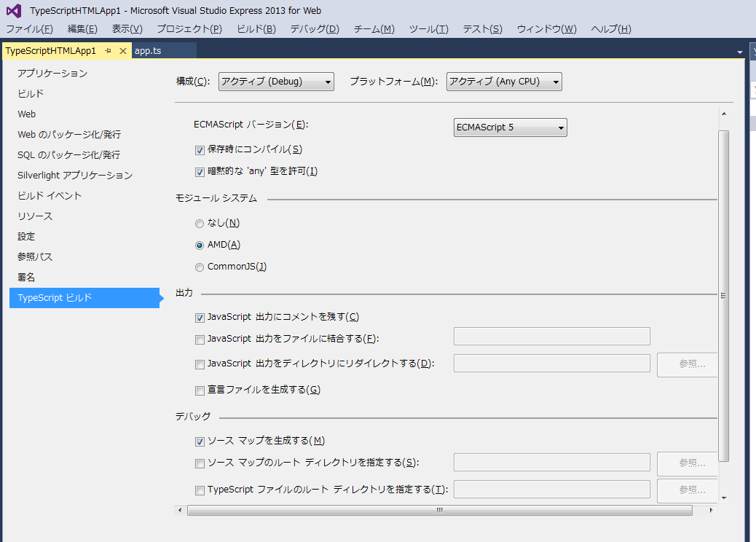Click the Visual Studio logo icon
Screen dimensions: 756x542
point(14,11)
